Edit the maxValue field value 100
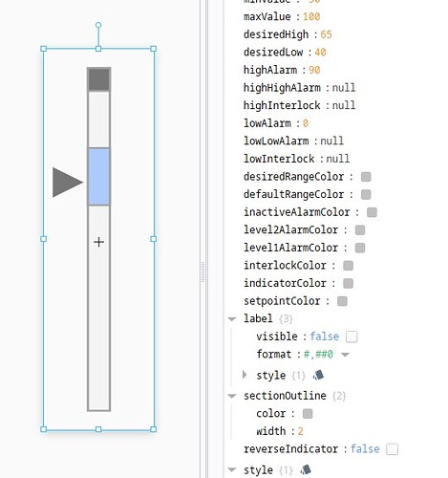This screenshot has height=478, width=448. (x=311, y=16)
